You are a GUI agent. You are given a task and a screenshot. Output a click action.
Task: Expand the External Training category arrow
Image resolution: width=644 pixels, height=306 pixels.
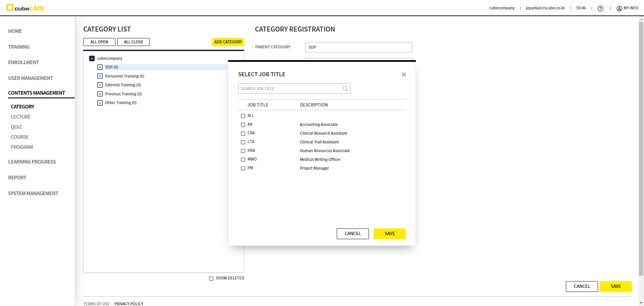[100, 85]
